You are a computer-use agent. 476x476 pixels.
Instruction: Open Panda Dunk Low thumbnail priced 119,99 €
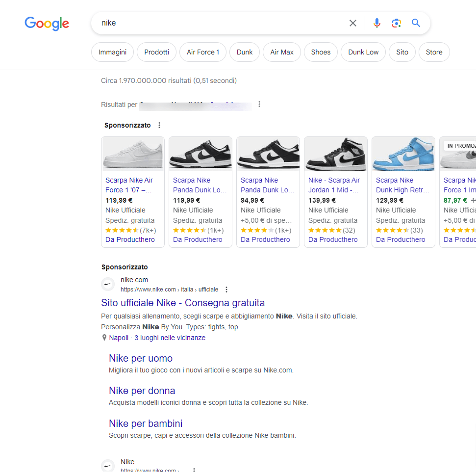[x=200, y=154]
